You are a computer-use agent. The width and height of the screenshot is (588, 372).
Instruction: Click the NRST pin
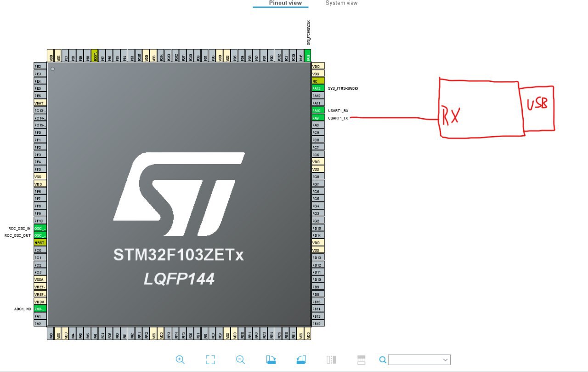pos(40,243)
